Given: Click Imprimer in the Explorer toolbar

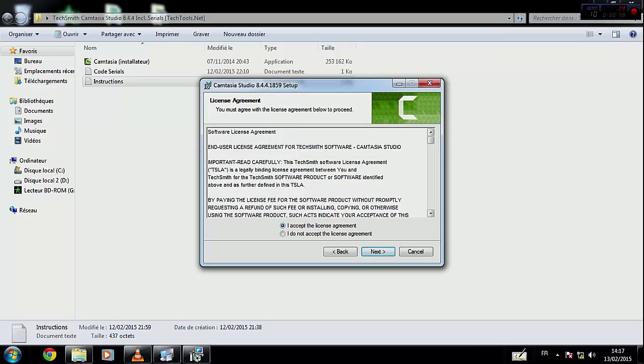Looking at the screenshot, I should pos(167,34).
